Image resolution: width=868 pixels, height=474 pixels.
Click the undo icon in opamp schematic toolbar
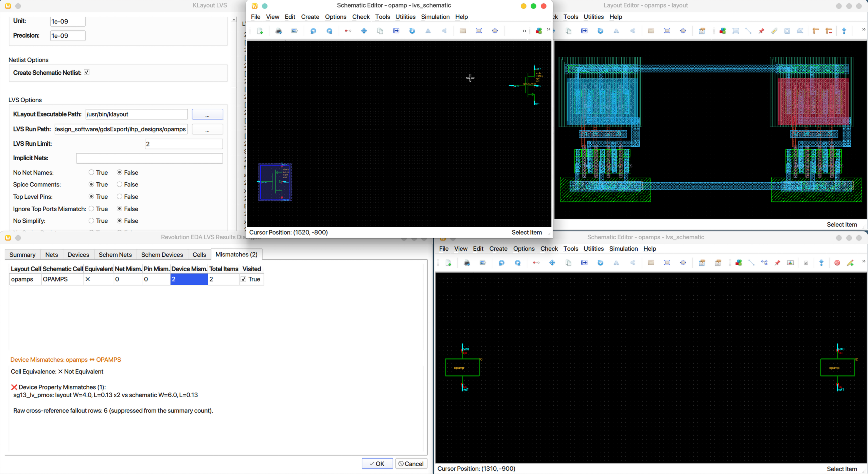coord(313,31)
